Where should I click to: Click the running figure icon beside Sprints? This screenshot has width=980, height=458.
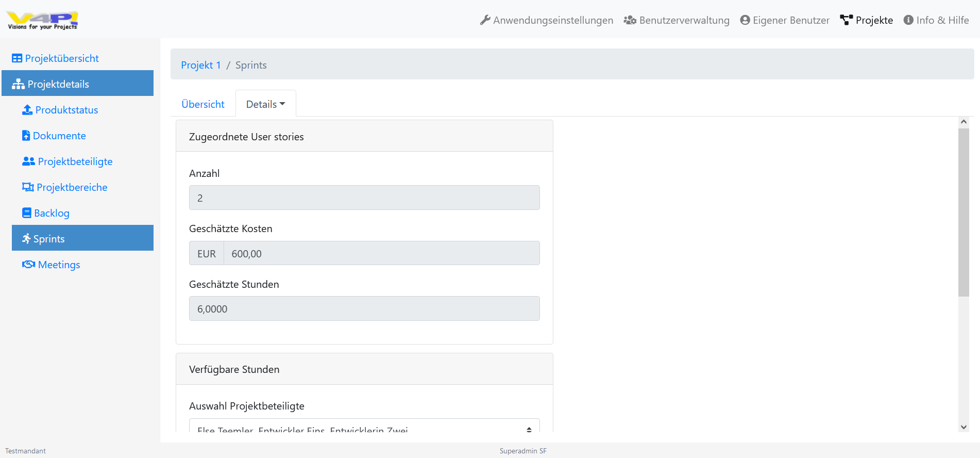26,239
